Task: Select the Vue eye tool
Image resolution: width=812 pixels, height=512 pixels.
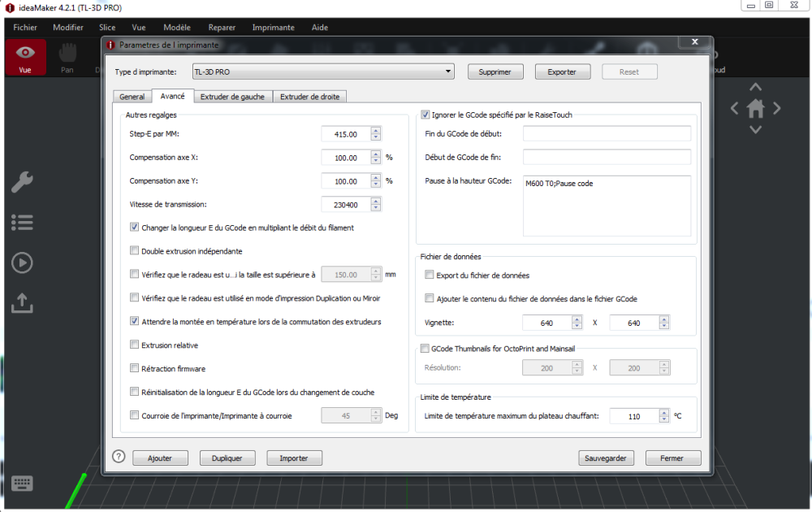Action: 25,58
